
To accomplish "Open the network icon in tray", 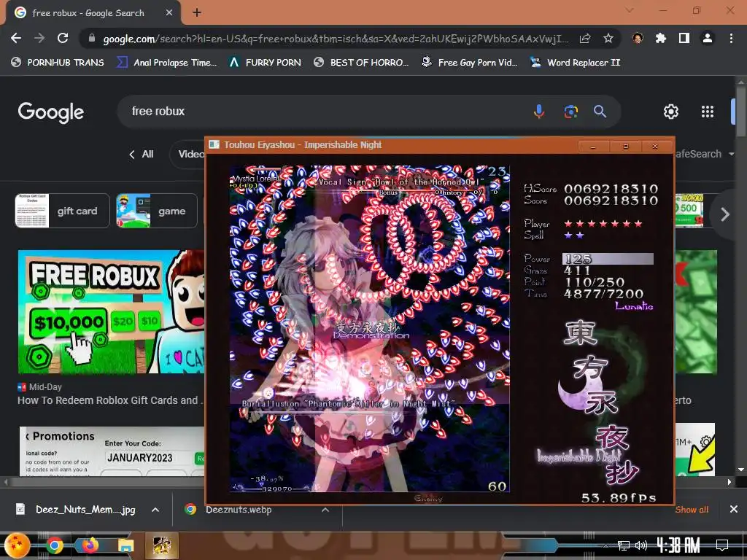I will [624, 545].
